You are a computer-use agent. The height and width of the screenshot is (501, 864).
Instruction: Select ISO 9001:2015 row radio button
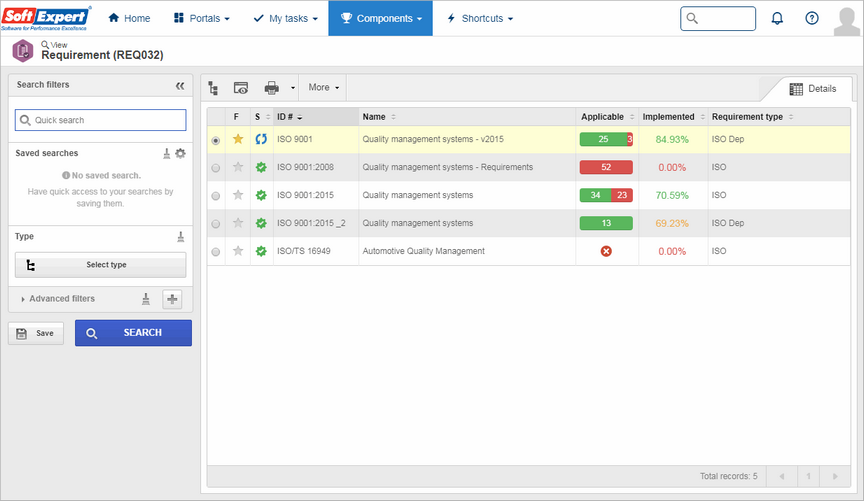pyautogui.click(x=215, y=196)
